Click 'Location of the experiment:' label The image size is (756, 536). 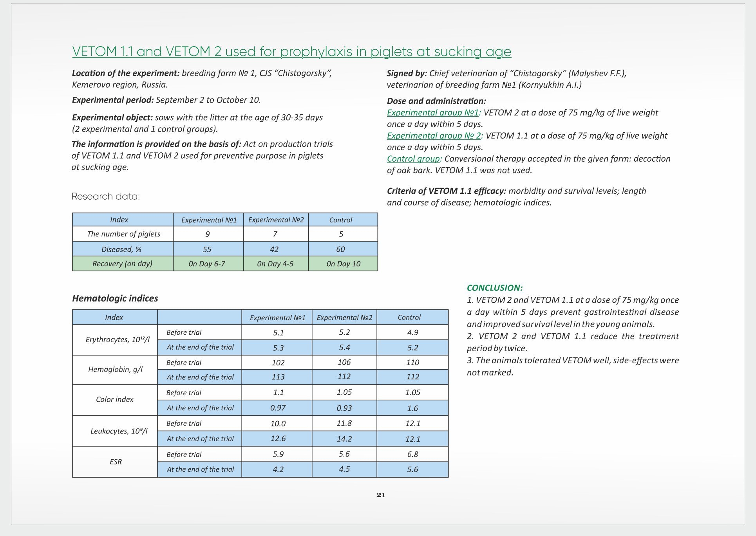[x=126, y=73]
